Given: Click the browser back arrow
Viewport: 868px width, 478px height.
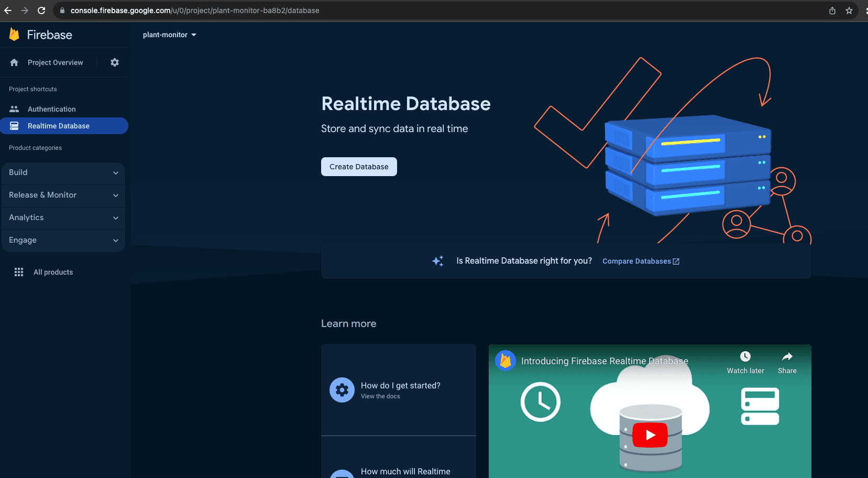Looking at the screenshot, I should [x=8, y=10].
